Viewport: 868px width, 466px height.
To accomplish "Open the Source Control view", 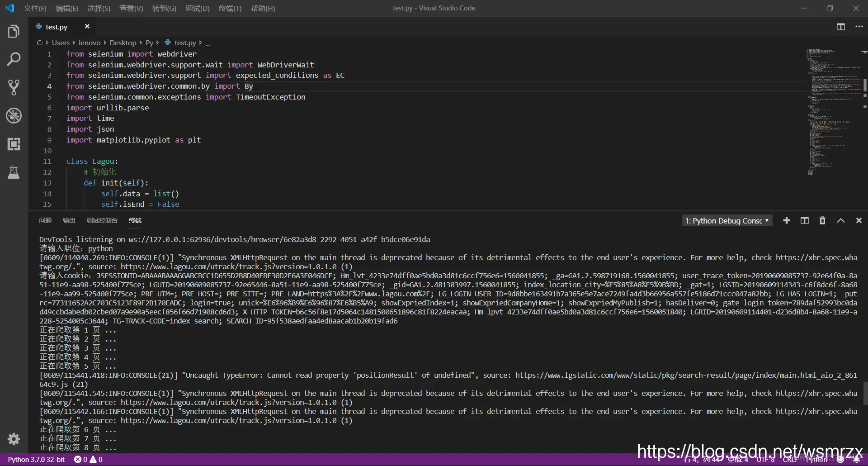I will (x=14, y=87).
